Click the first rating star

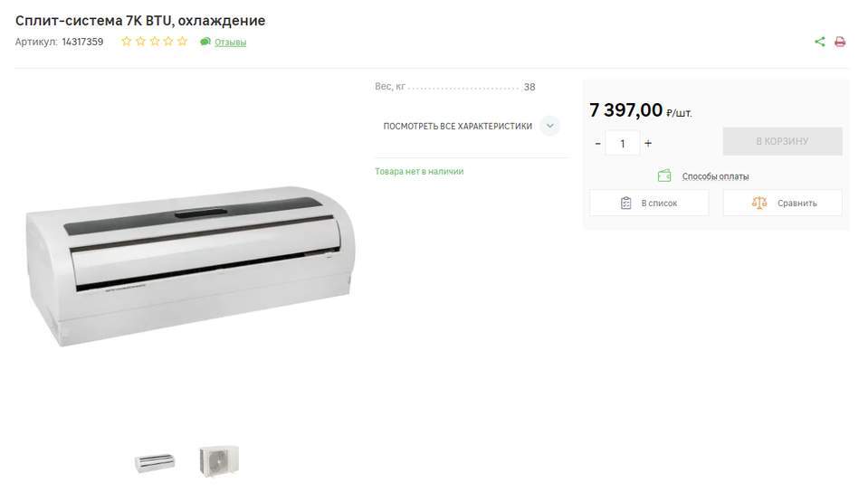click(x=126, y=42)
